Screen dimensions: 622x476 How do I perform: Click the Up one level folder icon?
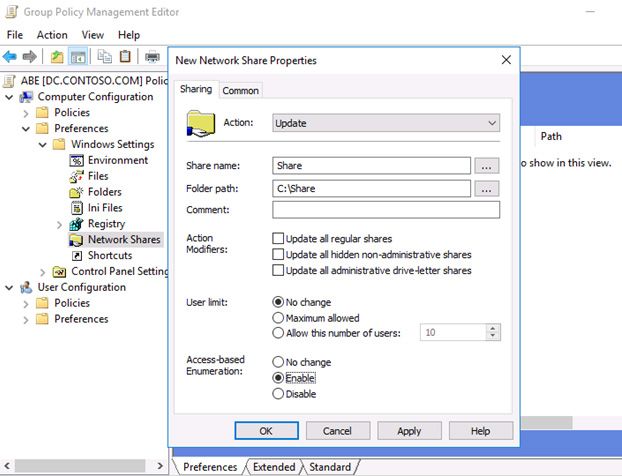(x=57, y=57)
